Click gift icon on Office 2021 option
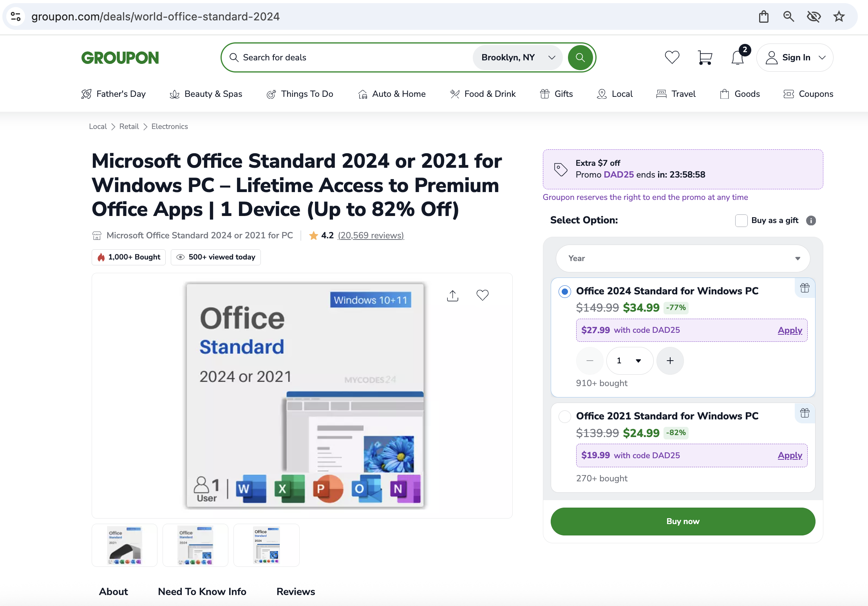The image size is (868, 606). (805, 413)
